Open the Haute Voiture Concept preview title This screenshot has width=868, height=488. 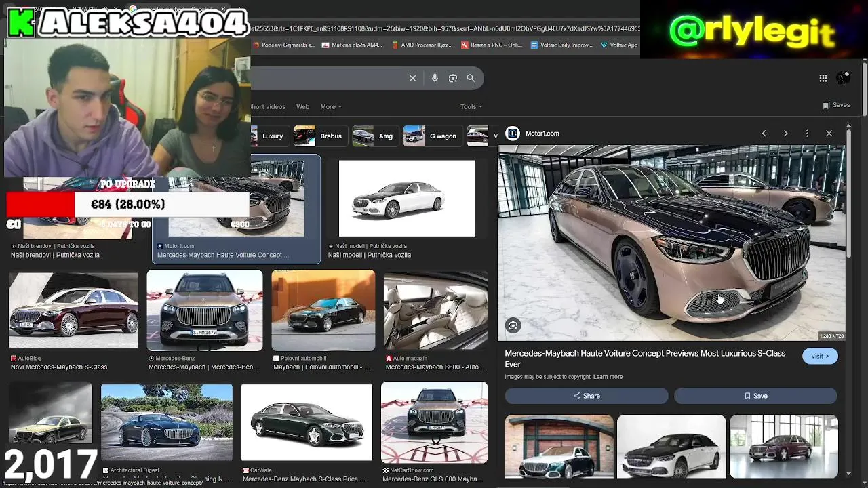pyautogui.click(x=645, y=359)
